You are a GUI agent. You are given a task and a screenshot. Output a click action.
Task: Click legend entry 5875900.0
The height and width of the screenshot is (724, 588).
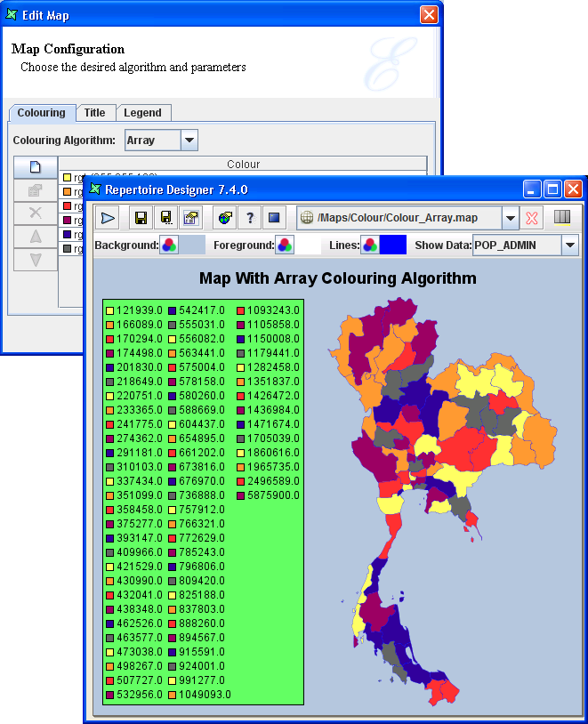[x=269, y=495]
